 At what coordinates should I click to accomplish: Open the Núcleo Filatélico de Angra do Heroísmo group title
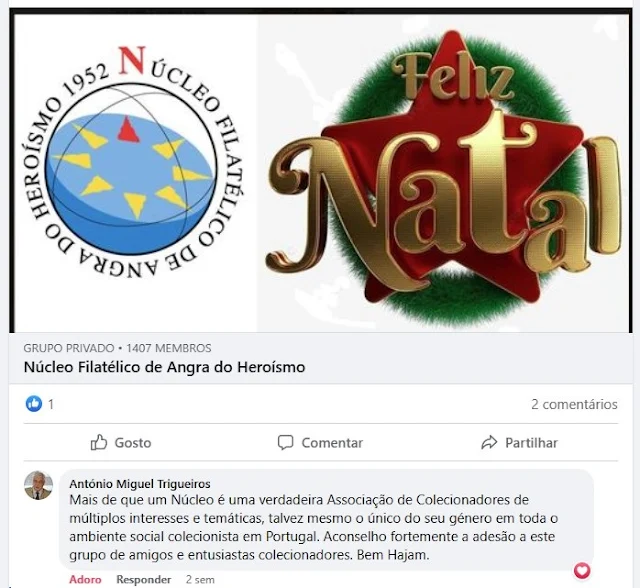[164, 367]
